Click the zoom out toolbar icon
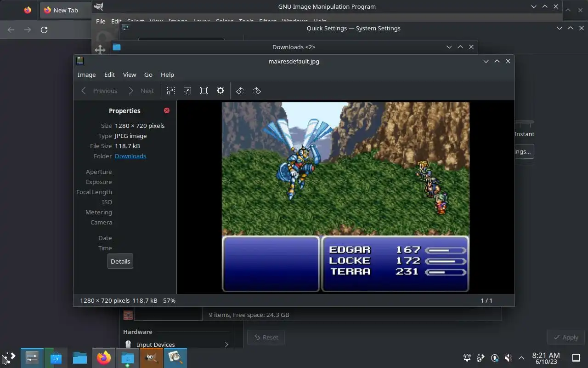Image resolution: width=588 pixels, height=368 pixels. [x=187, y=91]
